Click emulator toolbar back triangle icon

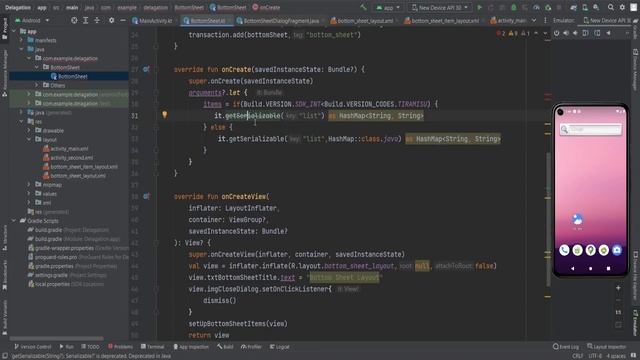coord(608,33)
